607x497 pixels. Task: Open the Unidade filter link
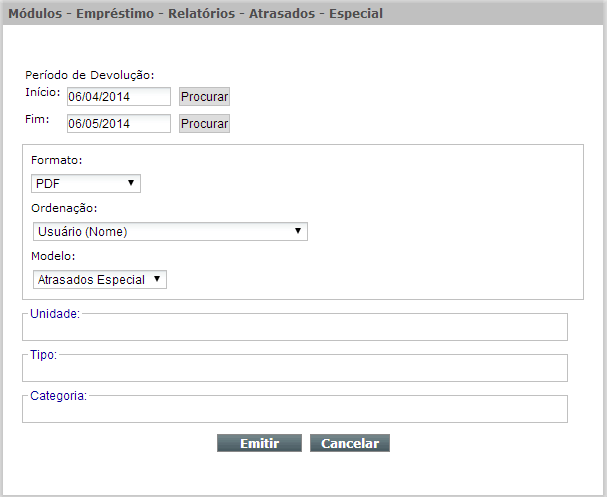(55, 314)
